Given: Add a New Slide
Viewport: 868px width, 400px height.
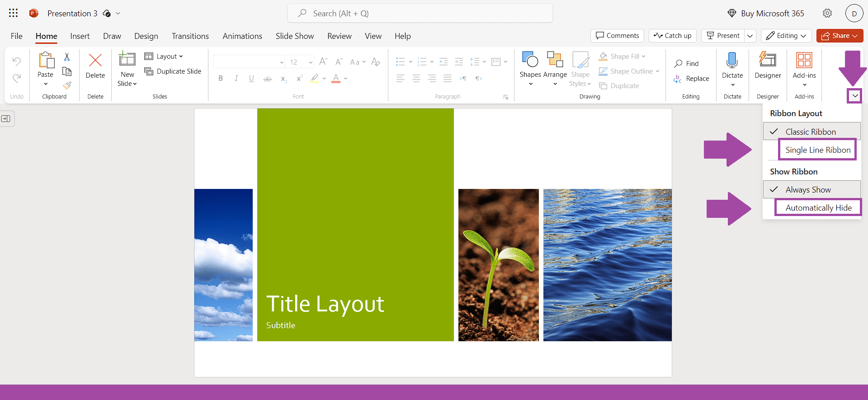Looking at the screenshot, I should click(x=127, y=69).
